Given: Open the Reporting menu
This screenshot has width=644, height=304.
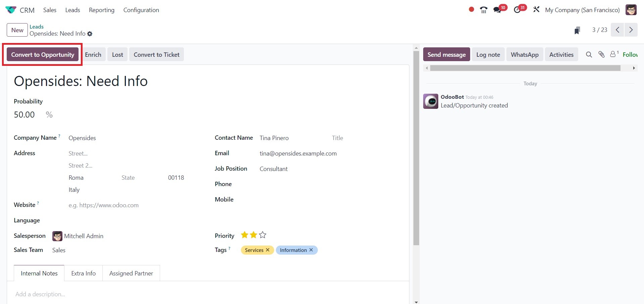Looking at the screenshot, I should 102,10.
